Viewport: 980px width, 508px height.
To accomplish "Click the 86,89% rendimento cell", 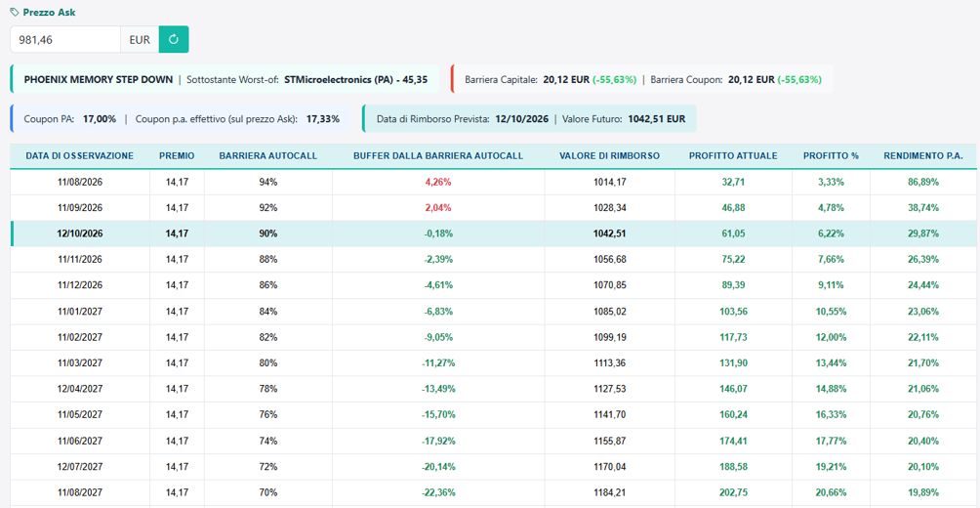I will pos(923,182).
